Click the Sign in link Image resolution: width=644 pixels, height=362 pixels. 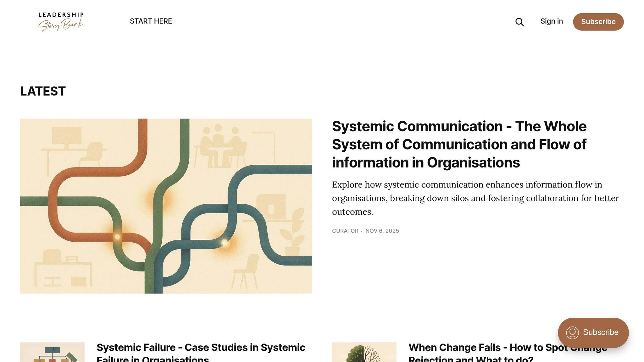552,21
